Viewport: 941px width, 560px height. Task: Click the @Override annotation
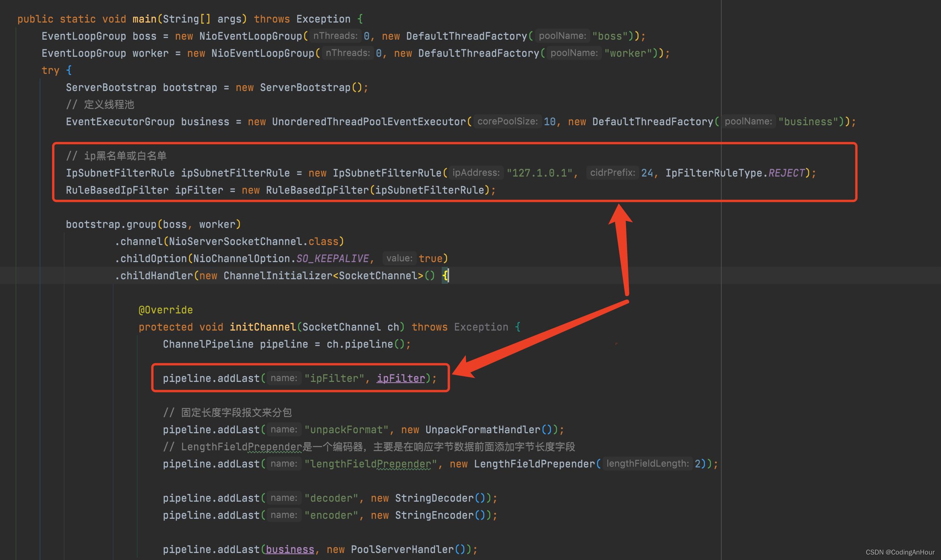point(166,310)
